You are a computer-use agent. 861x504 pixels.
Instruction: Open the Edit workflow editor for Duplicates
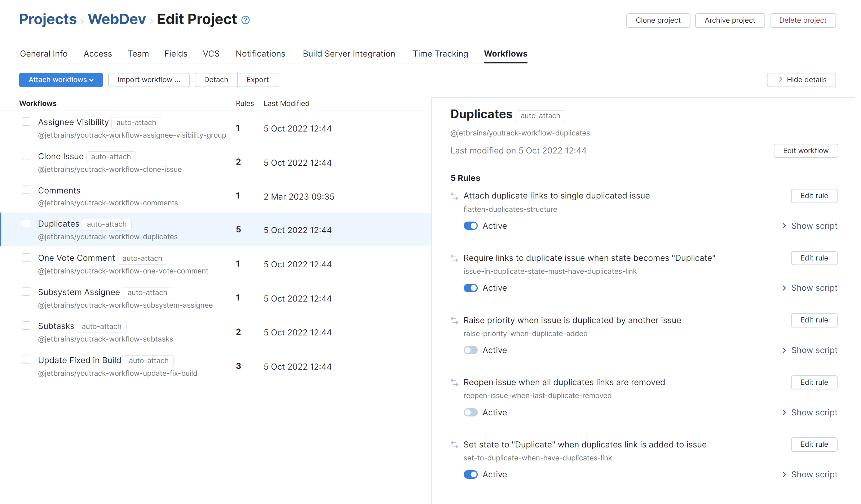[x=805, y=151]
